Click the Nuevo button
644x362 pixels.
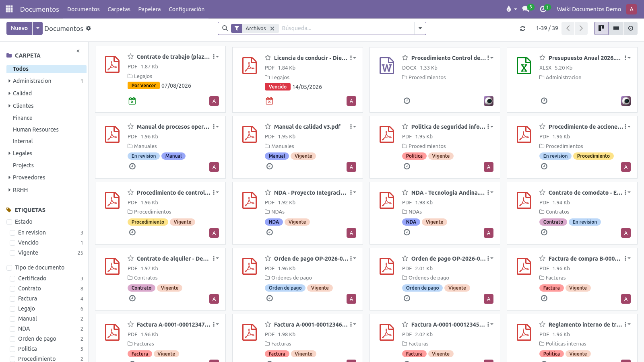click(x=19, y=28)
